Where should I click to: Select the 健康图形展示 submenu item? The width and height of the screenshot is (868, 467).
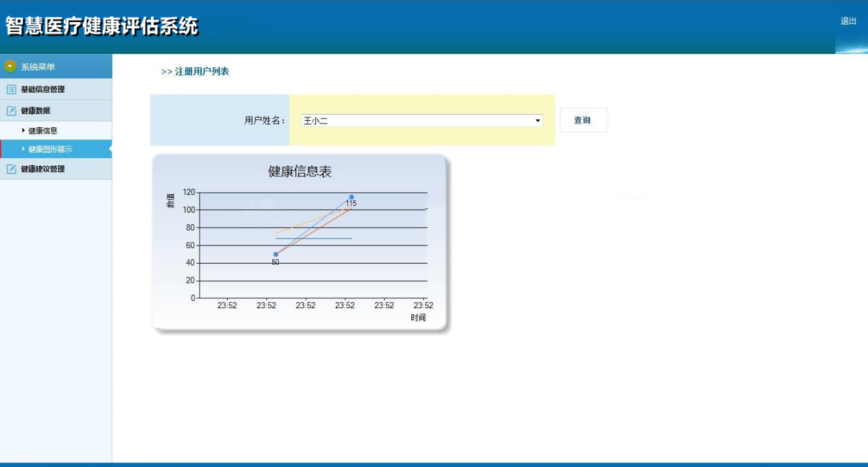click(x=50, y=149)
